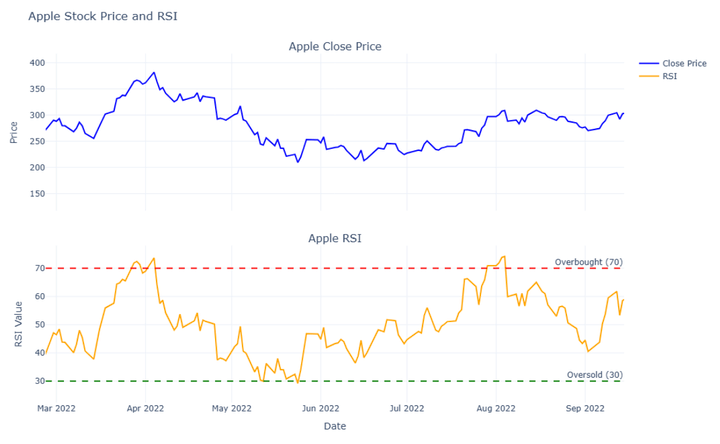Click the 'Mar 2022' x-axis tick label
This screenshot has height=444, width=720.
58,408
